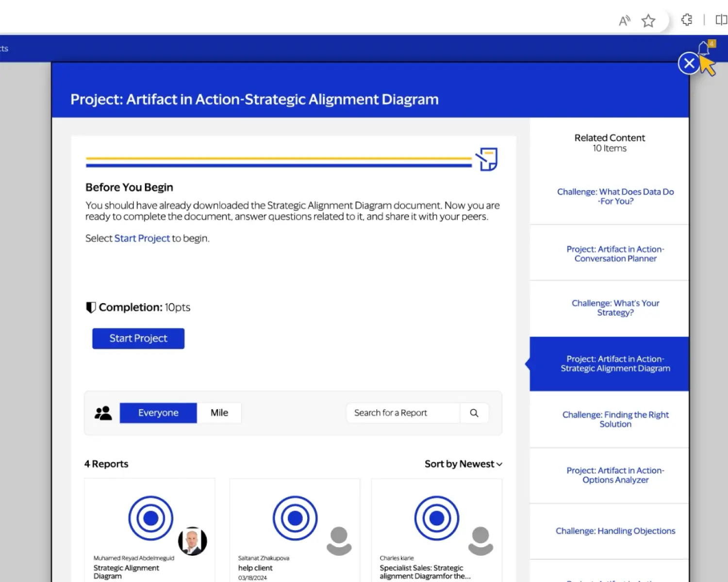Click the project notes document icon
This screenshot has height=582, width=728.
pos(487,159)
